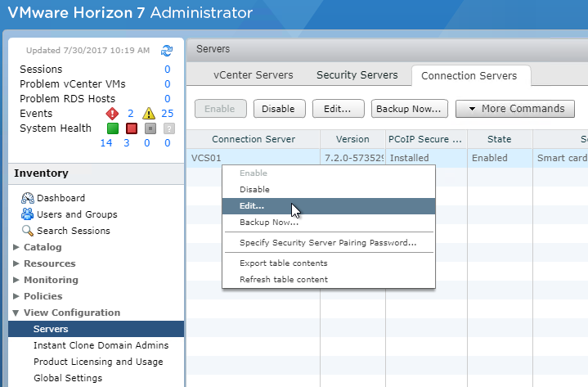
Task: Click the version cell 7.2.0-573529
Action: [352, 158]
